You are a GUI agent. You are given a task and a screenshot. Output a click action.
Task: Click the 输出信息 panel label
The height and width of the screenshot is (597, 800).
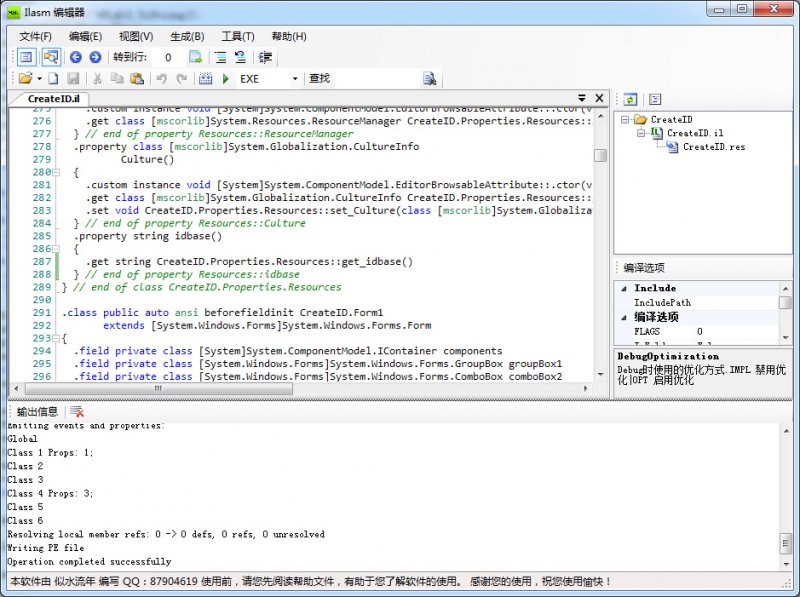pyautogui.click(x=37, y=412)
